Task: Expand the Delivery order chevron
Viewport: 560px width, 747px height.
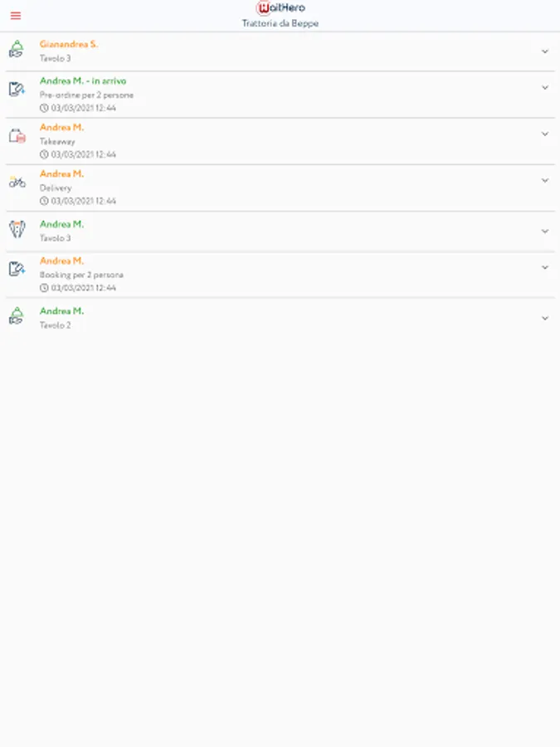Action: click(x=545, y=181)
